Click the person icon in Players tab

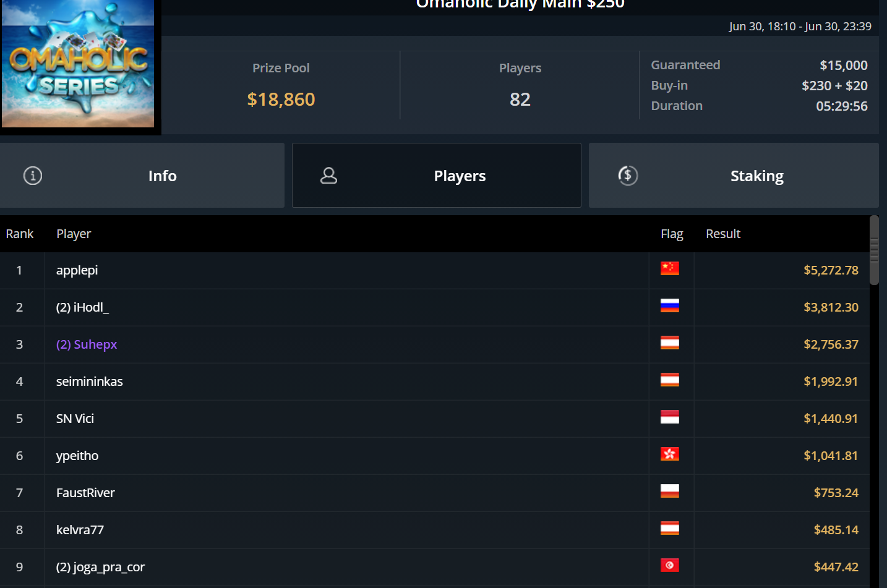329,176
